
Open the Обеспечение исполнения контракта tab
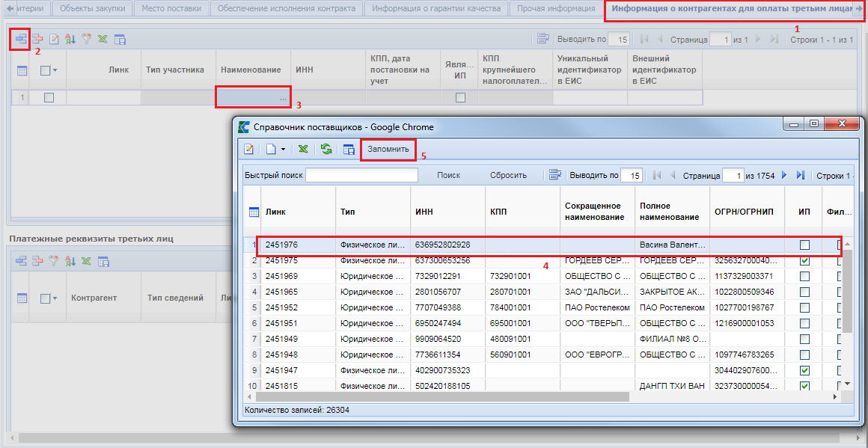pyautogui.click(x=287, y=8)
